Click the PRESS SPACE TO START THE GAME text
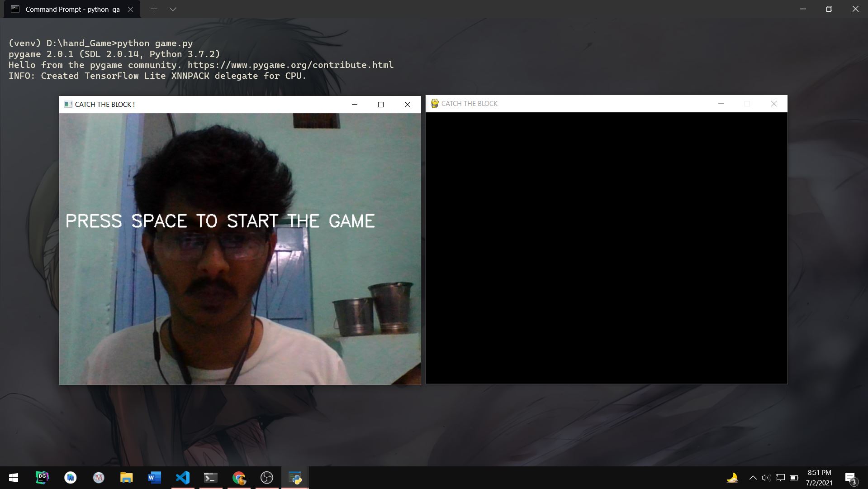Screen dimensions: 868x489 220,221
